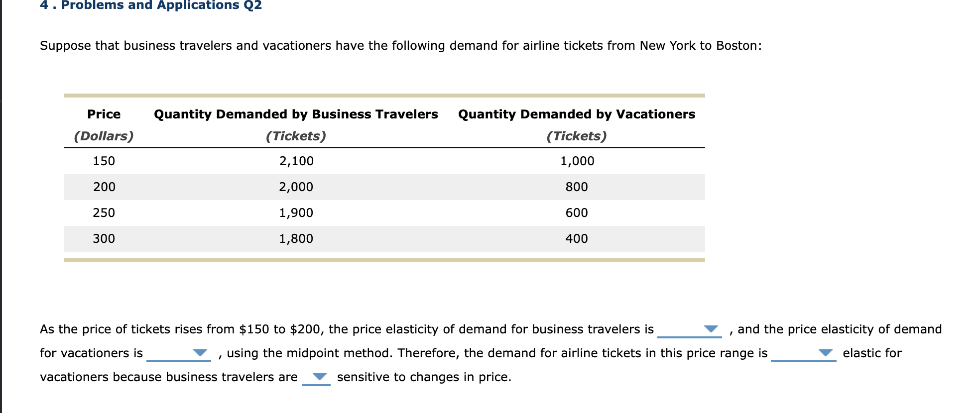This screenshot has height=413, width=980.
Task: Select the 2,100 business tickets cell
Action: (x=296, y=161)
